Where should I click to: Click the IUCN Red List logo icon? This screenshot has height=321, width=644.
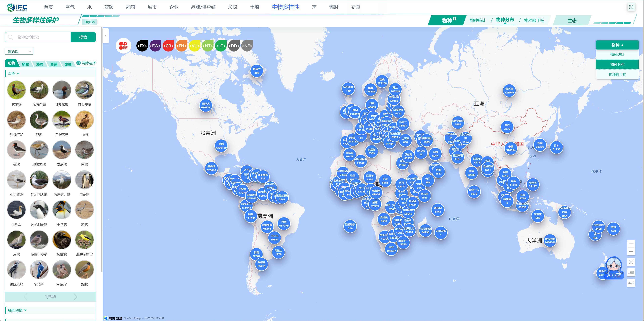[123, 46]
